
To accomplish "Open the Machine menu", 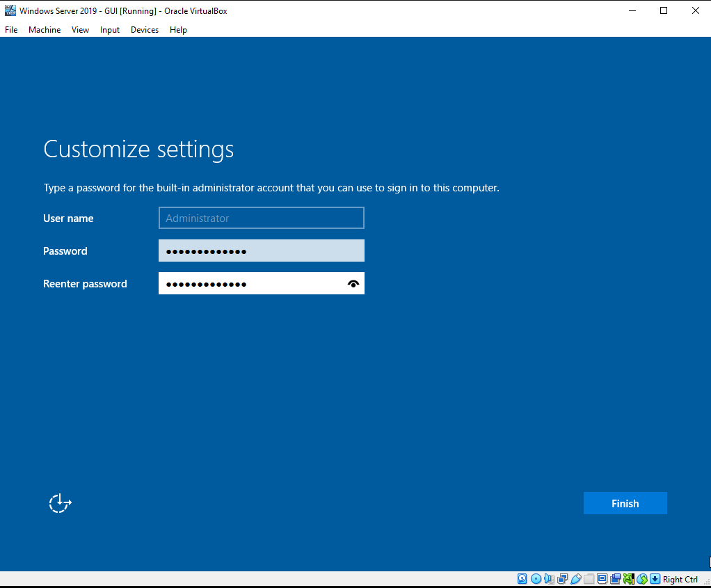I will click(x=45, y=29).
